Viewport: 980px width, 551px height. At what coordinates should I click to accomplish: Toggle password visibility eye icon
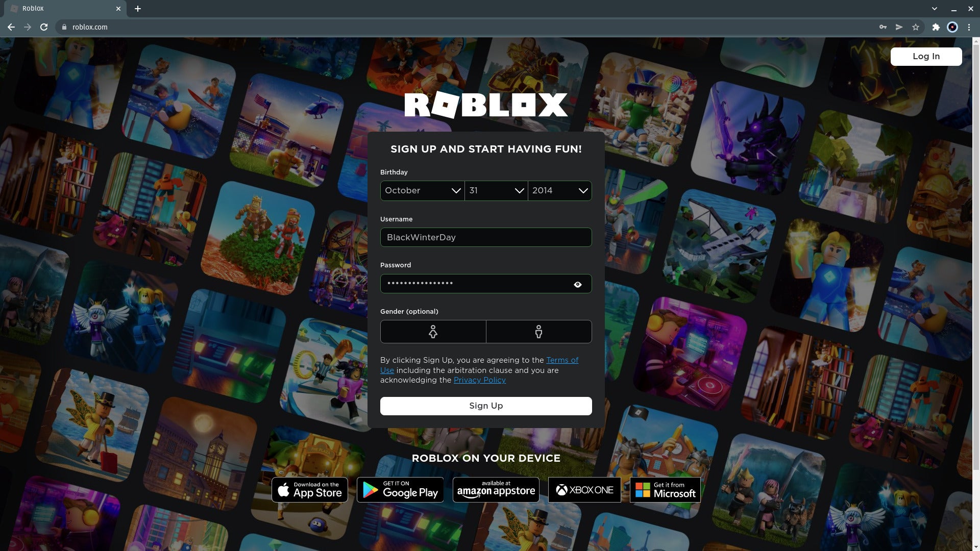578,285
